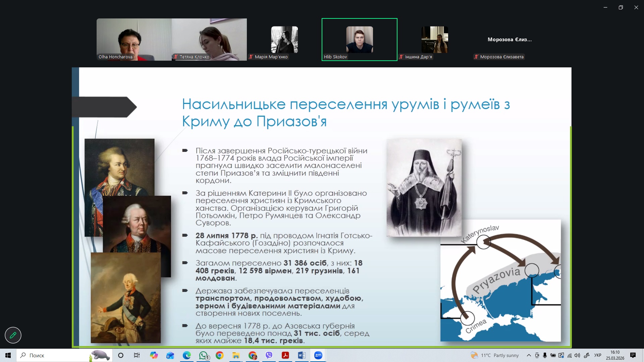
Task: Open the Windows Start menu
Action: pyautogui.click(x=8, y=355)
